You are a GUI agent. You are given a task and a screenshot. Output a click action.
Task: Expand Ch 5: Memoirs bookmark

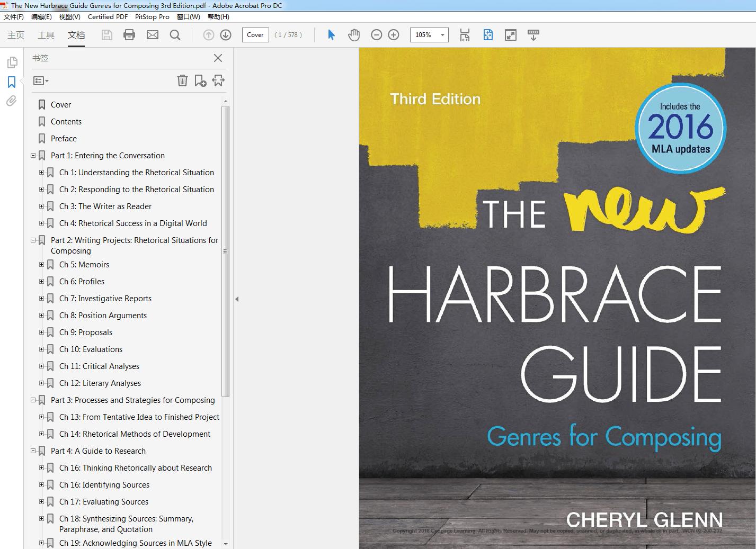click(42, 265)
